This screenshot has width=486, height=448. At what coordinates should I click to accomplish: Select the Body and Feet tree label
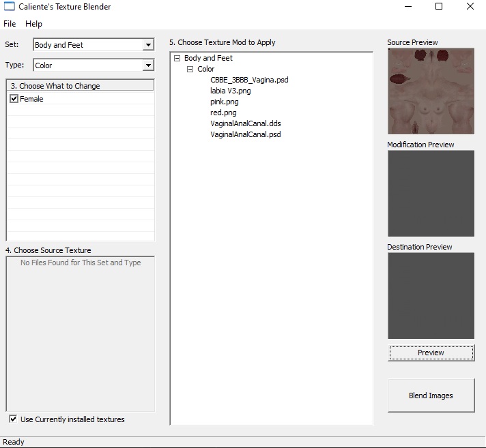[208, 58]
